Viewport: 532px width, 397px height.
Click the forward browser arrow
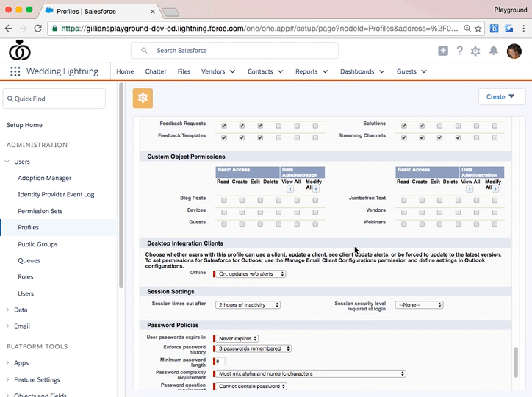[23, 29]
